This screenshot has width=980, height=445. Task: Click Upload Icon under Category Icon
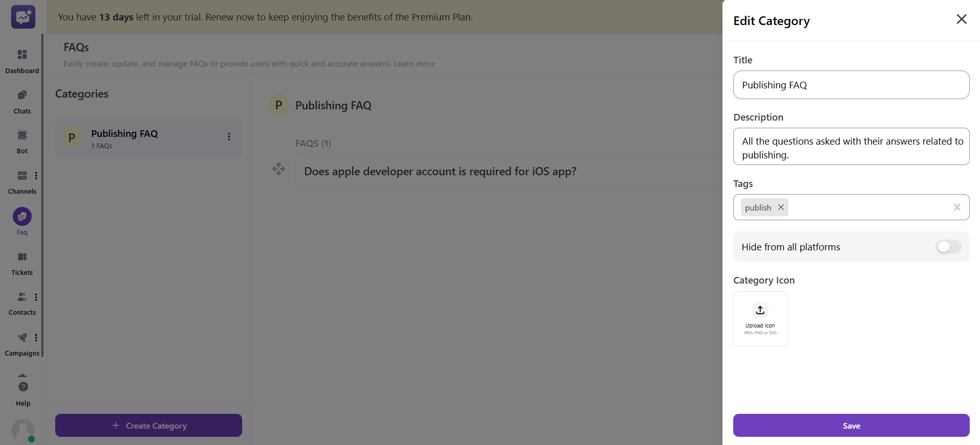coord(760,318)
